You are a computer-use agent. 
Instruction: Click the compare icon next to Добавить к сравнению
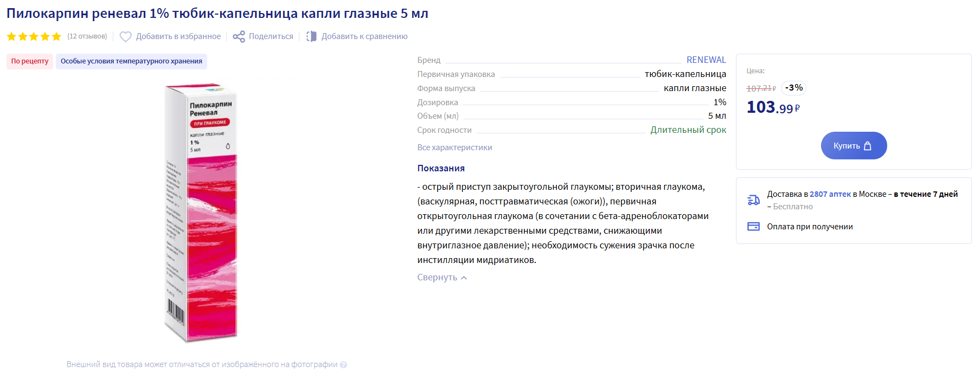click(311, 36)
